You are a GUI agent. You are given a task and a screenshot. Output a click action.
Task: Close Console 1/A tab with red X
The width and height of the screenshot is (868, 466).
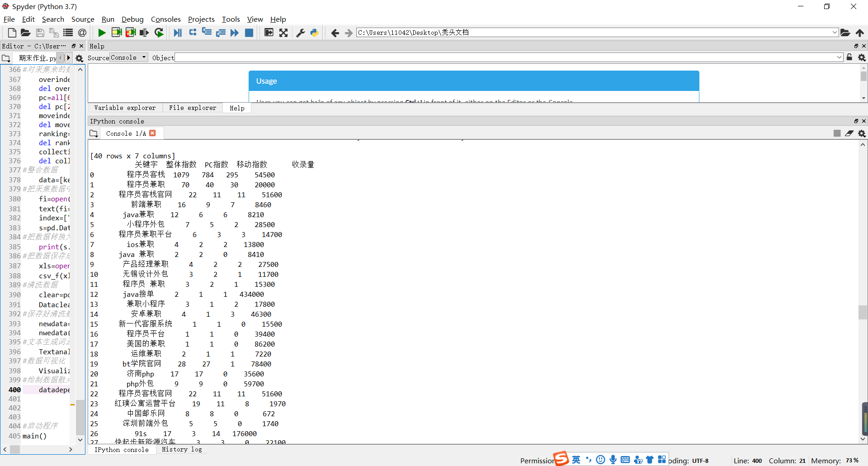(152, 133)
